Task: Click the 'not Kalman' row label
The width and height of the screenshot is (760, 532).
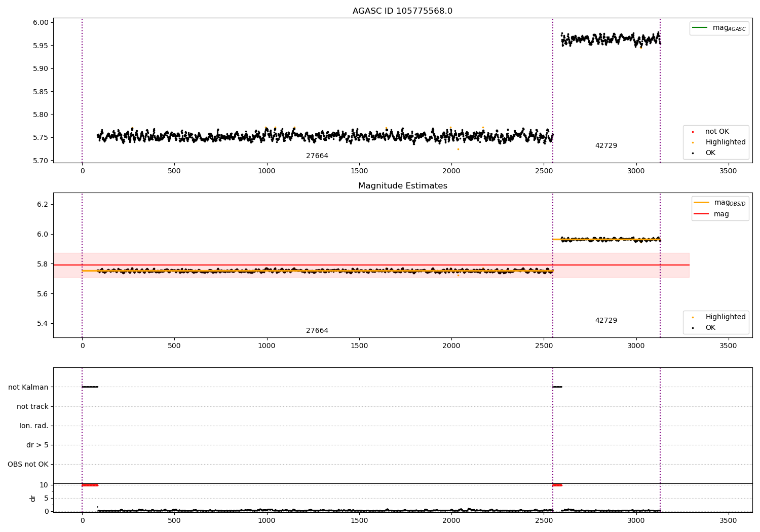Action: pos(28,387)
